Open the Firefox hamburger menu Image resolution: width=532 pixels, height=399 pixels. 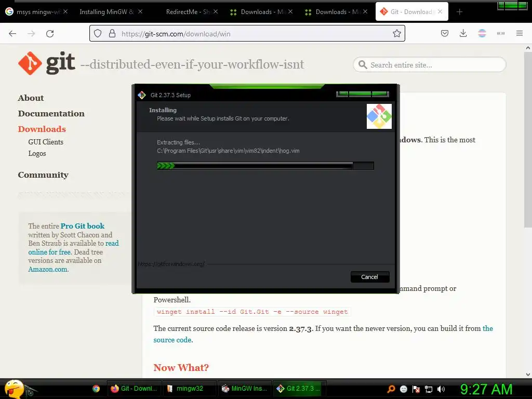click(x=520, y=34)
